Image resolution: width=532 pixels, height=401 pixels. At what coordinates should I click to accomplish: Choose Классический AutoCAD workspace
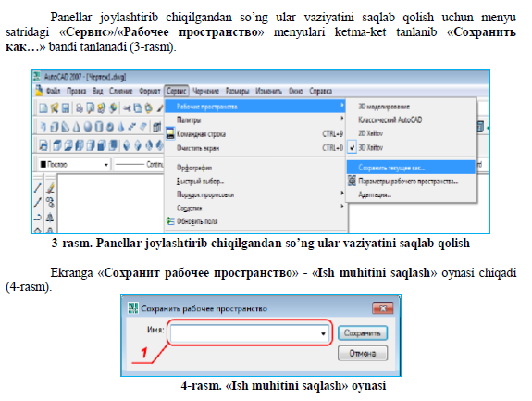pyautogui.click(x=390, y=119)
